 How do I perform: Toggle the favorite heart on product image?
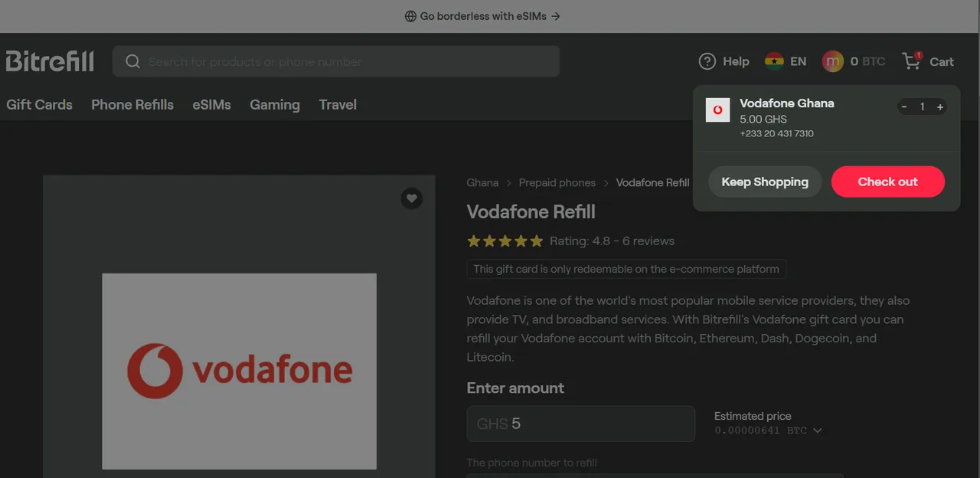pyautogui.click(x=412, y=198)
